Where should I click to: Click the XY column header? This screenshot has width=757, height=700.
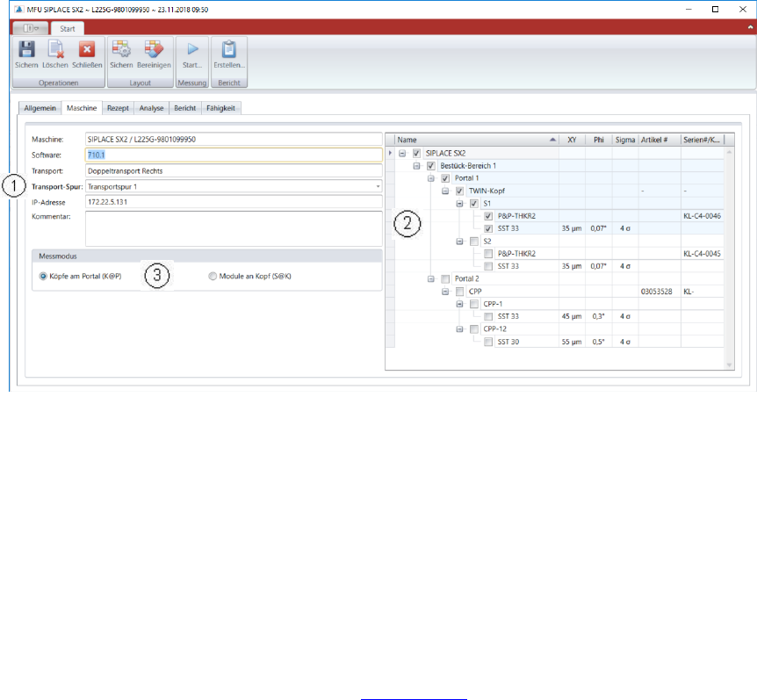pyautogui.click(x=572, y=140)
